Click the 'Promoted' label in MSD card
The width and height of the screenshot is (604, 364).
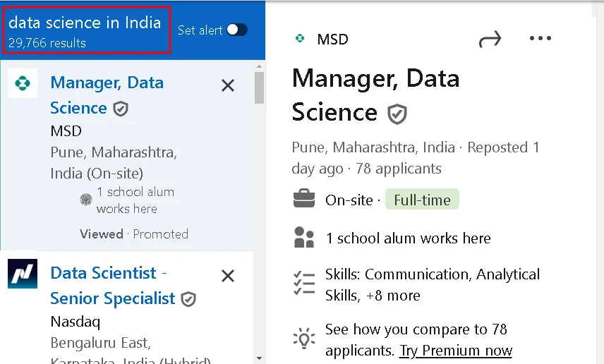tap(161, 233)
